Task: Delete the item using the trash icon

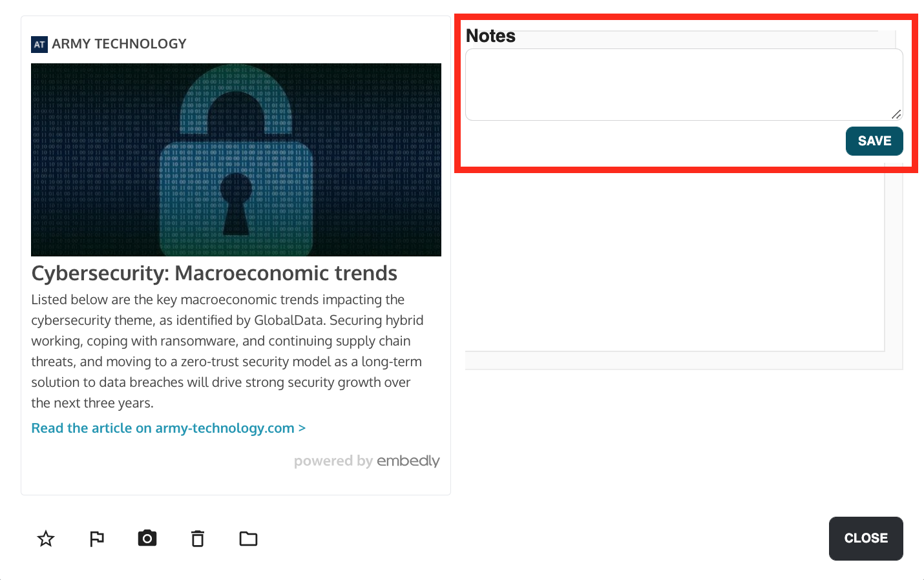Action: (x=198, y=539)
